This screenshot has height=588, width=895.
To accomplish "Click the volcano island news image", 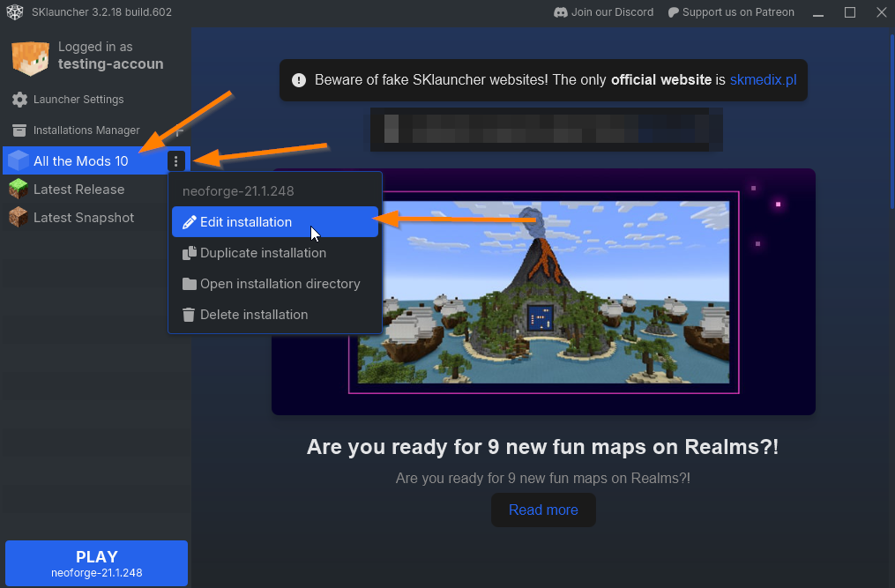I will point(543,292).
